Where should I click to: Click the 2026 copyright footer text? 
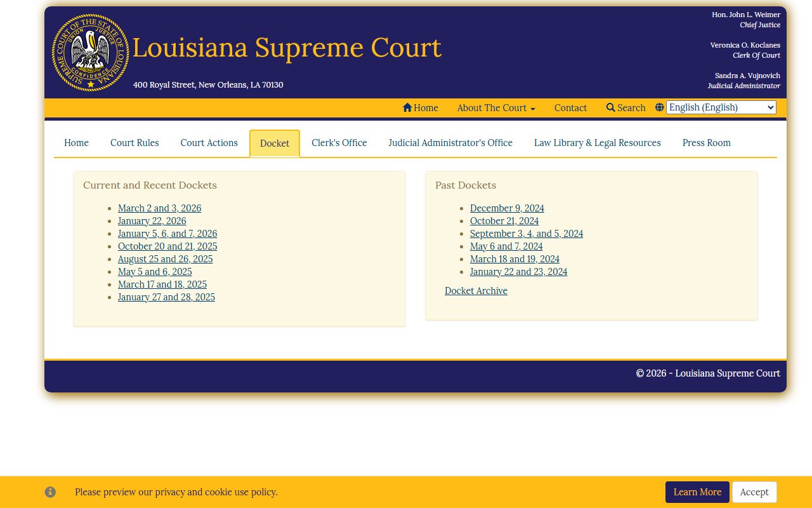tap(708, 373)
